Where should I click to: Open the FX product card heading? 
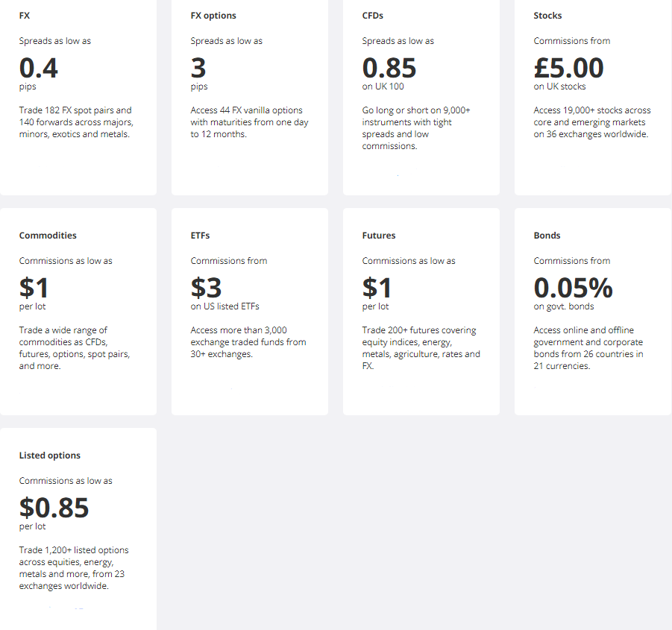pos(25,16)
